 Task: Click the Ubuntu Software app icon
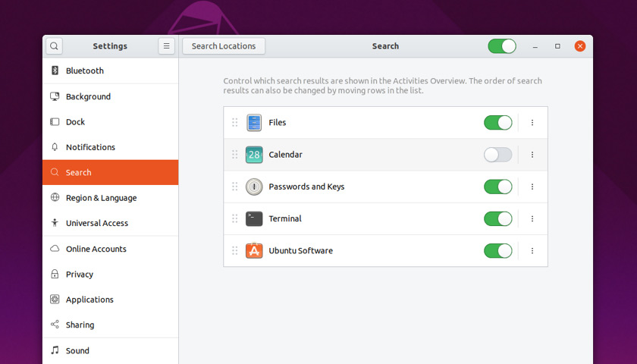[254, 251]
